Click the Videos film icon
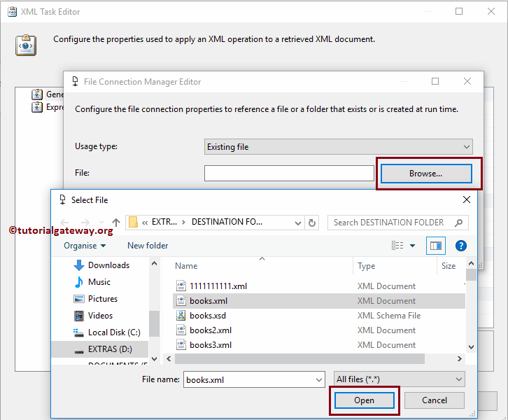This screenshot has height=420, width=508. [x=79, y=316]
